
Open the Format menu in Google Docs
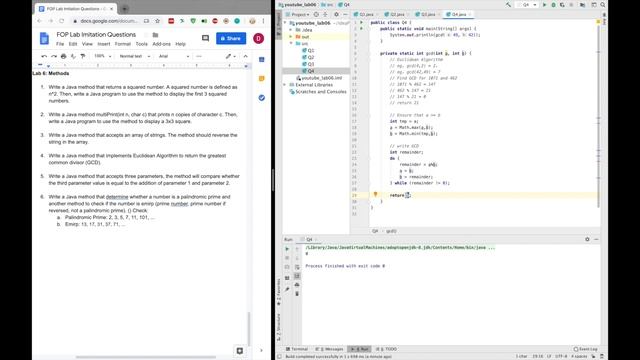click(122, 44)
